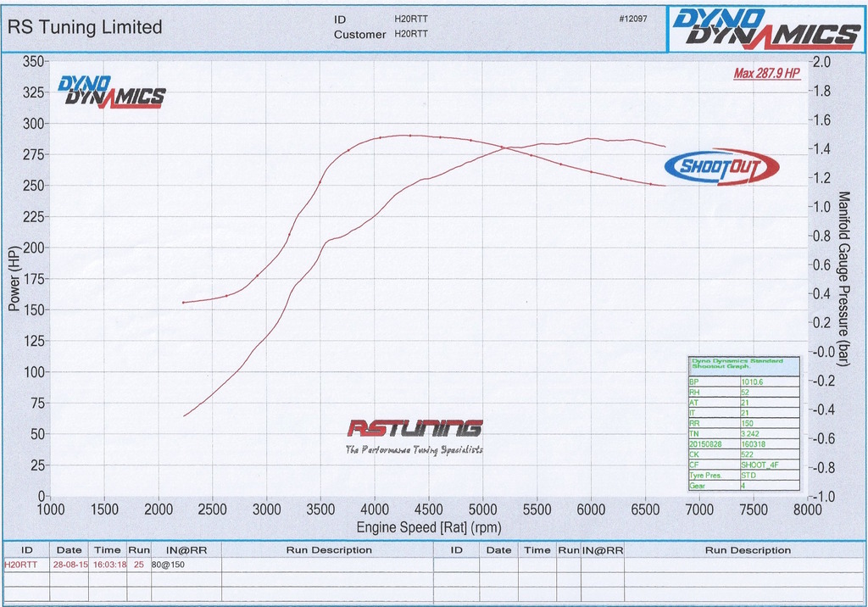Image resolution: width=868 pixels, height=607 pixels.
Task: Click the "Gear" label in the info table
Action: [x=697, y=486]
